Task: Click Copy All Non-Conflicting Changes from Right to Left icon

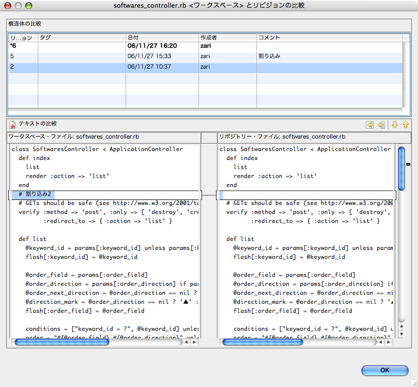Action: click(370, 125)
